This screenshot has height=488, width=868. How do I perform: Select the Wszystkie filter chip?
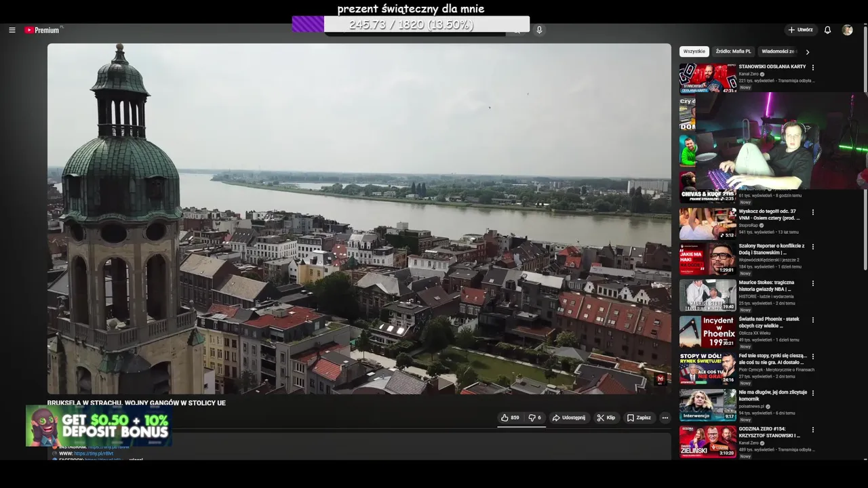(x=694, y=52)
